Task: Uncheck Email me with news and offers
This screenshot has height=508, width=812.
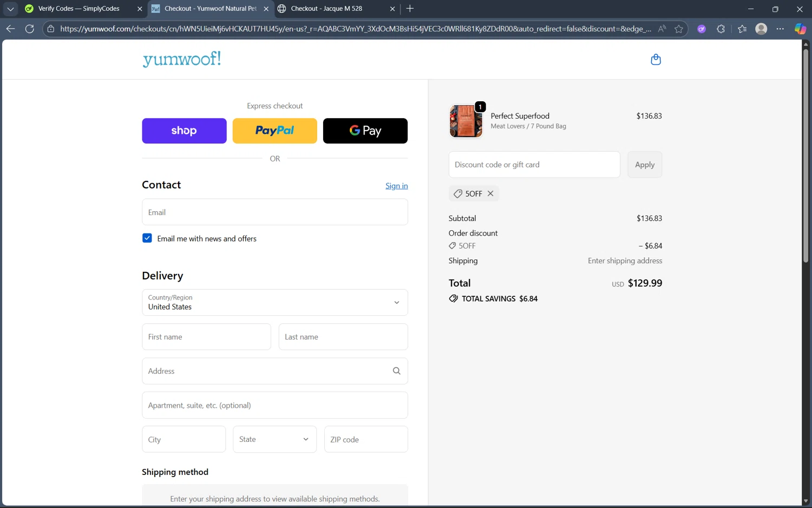Action: point(147,238)
